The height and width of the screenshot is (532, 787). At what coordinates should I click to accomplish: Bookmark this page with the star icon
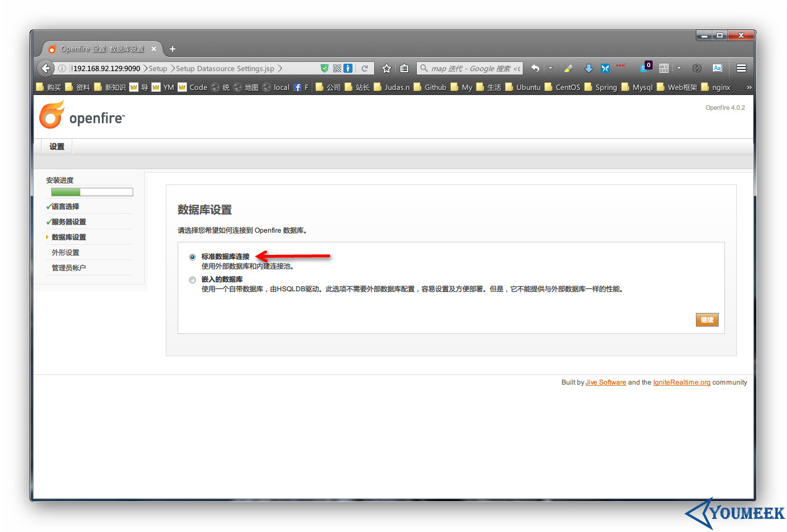tap(387, 68)
